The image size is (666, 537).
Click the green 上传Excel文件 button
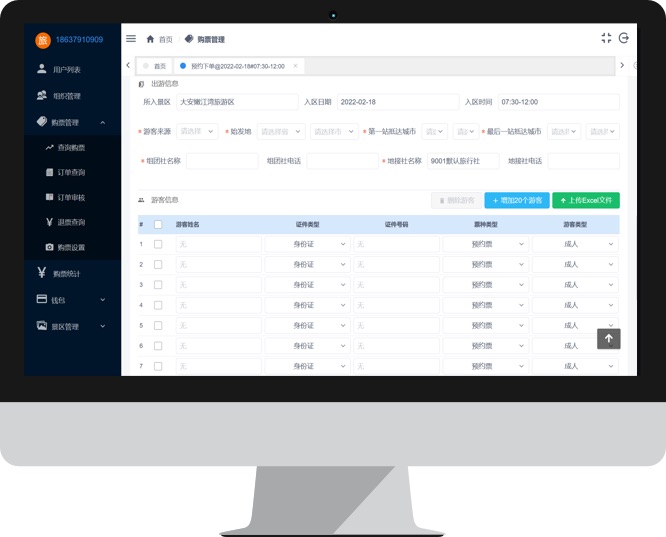click(586, 200)
